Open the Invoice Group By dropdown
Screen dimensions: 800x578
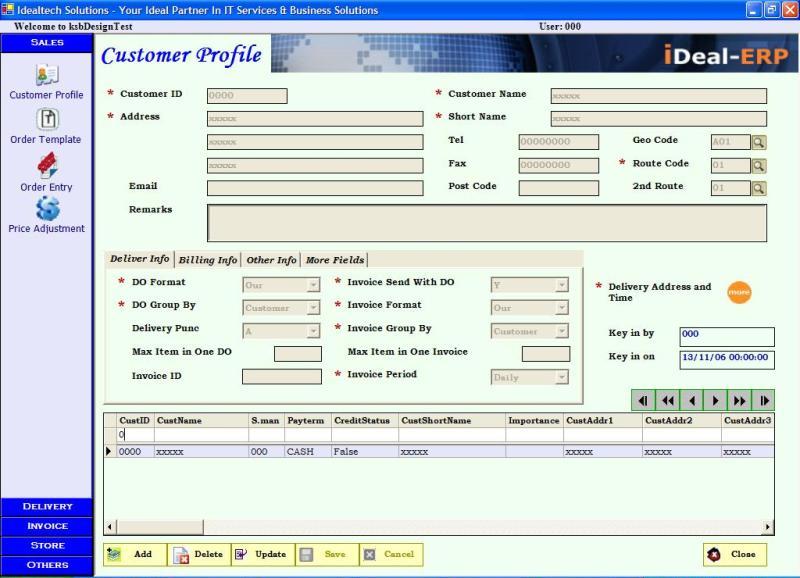pyautogui.click(x=561, y=332)
